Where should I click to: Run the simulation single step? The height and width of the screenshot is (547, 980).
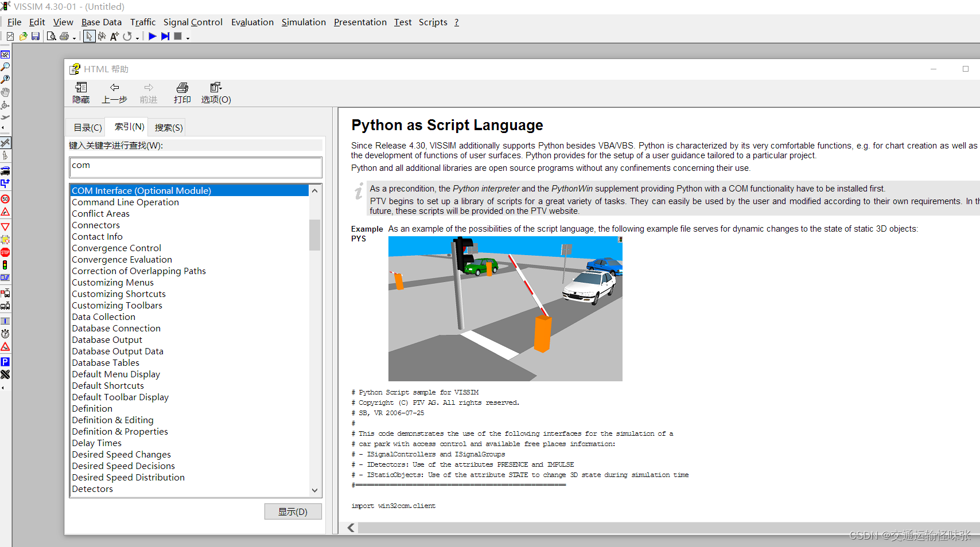(x=165, y=36)
